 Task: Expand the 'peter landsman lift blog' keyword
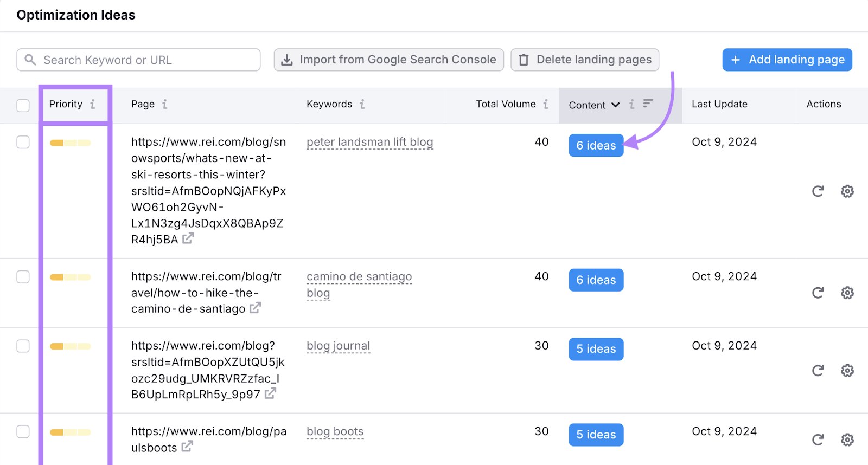pos(369,142)
